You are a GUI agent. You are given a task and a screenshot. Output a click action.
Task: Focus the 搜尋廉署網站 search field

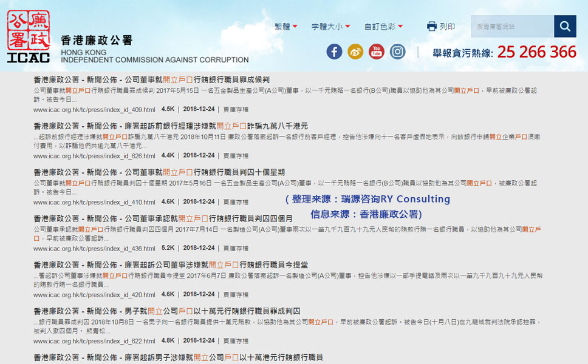click(512, 26)
